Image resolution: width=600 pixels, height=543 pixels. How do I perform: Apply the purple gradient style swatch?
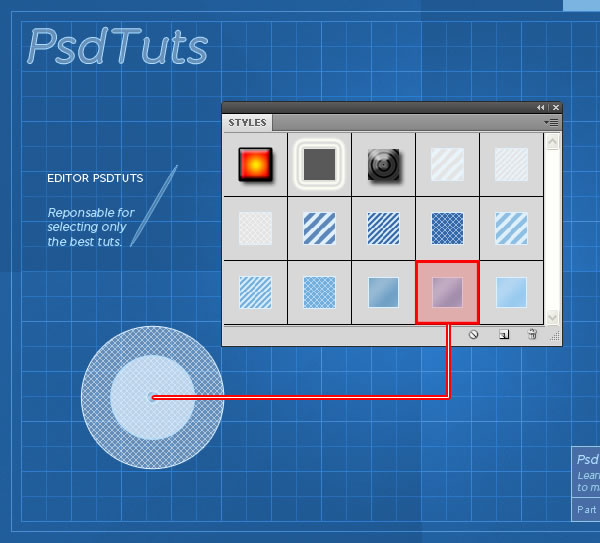[447, 293]
